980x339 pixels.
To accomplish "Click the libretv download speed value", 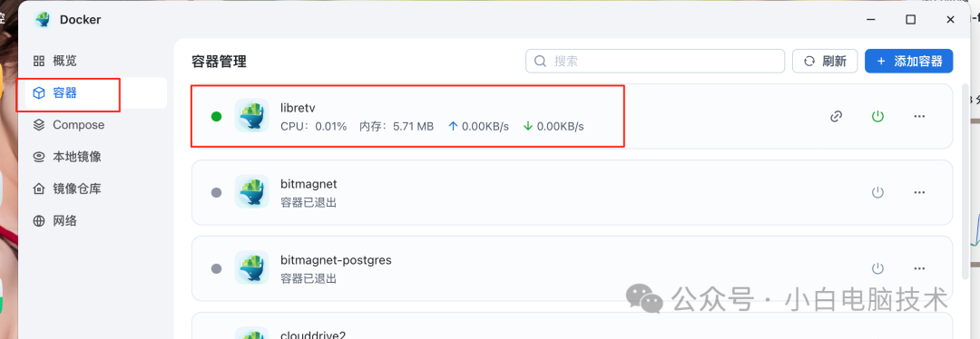I will click(x=554, y=126).
